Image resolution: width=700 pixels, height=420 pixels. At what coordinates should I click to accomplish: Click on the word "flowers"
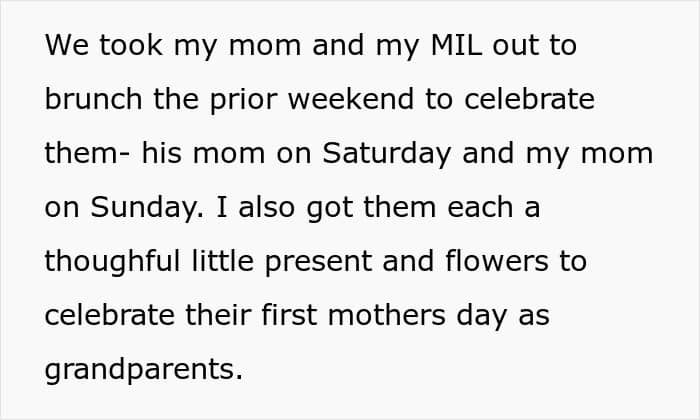pyautogui.click(x=496, y=260)
